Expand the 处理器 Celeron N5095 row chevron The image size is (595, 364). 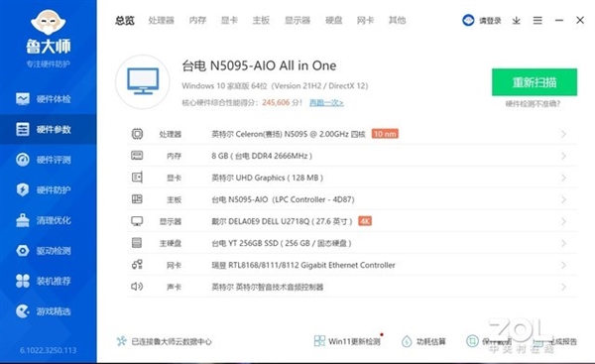[563, 134]
